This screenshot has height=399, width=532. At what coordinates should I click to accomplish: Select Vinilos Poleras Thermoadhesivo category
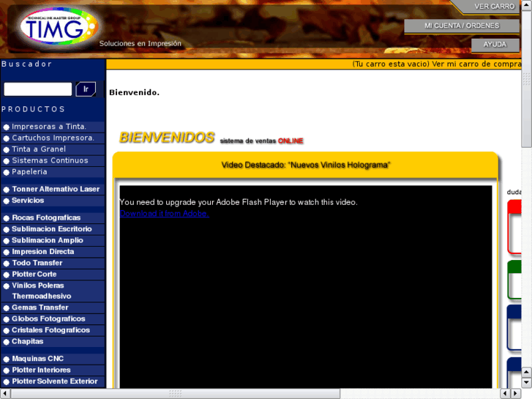(42, 291)
